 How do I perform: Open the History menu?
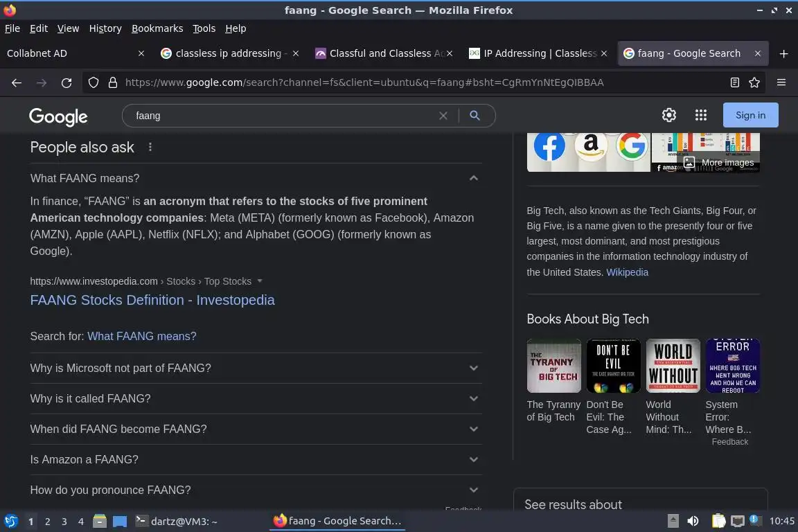[x=105, y=28]
